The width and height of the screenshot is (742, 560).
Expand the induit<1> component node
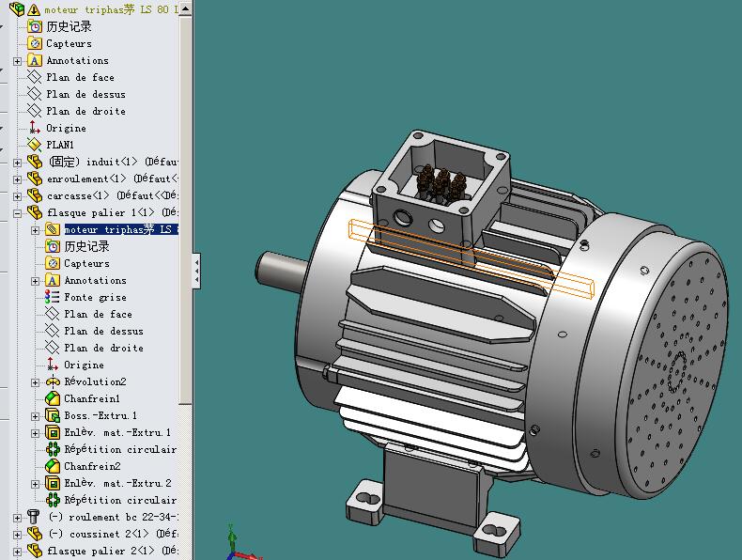coord(17,162)
